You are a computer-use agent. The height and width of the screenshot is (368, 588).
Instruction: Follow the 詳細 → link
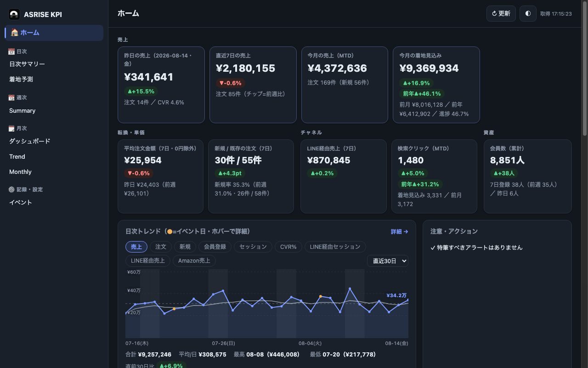[x=400, y=232]
